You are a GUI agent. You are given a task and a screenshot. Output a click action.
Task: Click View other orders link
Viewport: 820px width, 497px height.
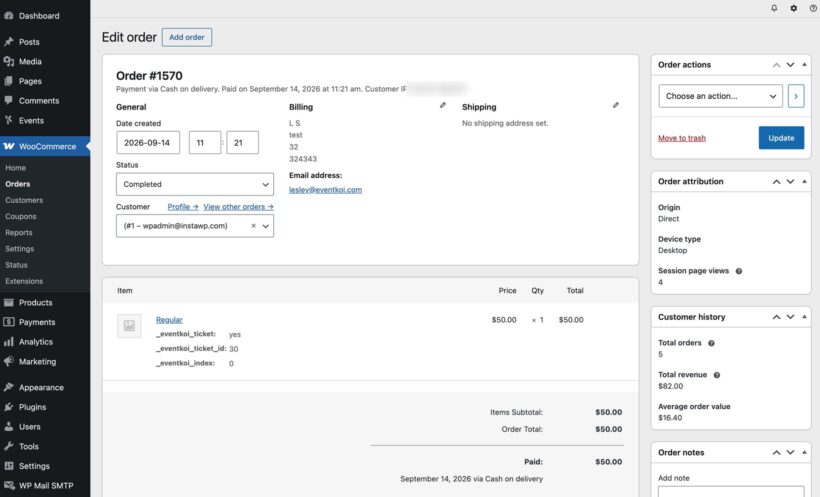pos(238,207)
